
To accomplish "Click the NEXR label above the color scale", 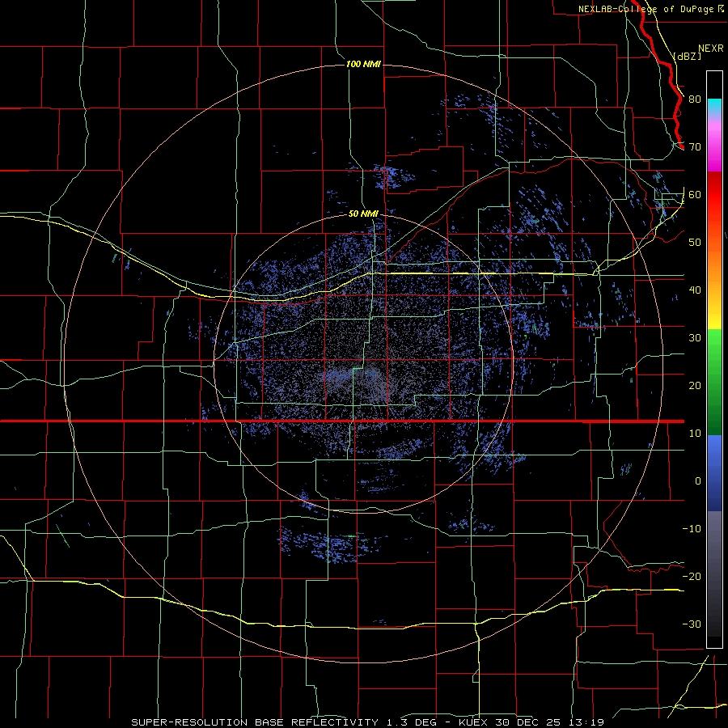I will coord(710,49).
